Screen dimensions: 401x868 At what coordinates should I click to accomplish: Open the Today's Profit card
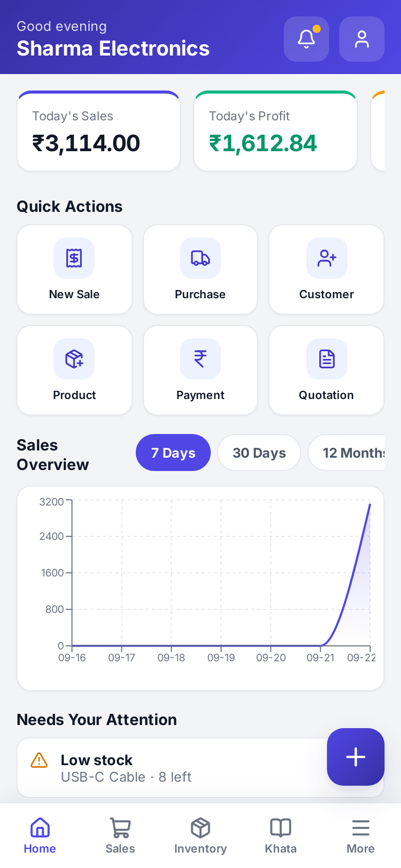tap(276, 131)
